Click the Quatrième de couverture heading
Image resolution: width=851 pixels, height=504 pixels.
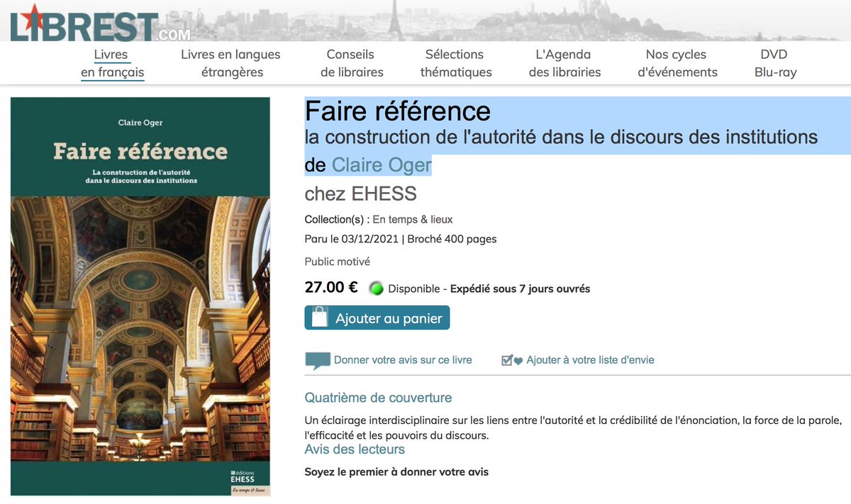pos(378,398)
